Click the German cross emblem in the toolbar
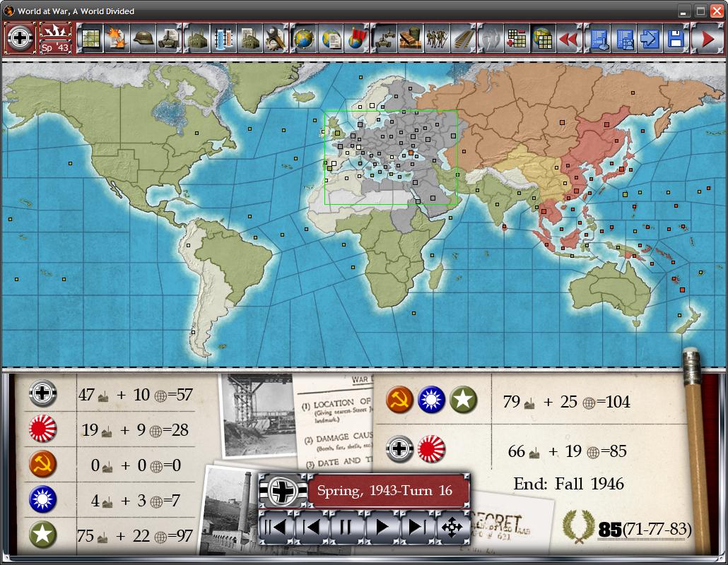This screenshot has width=728, height=565. [20, 37]
